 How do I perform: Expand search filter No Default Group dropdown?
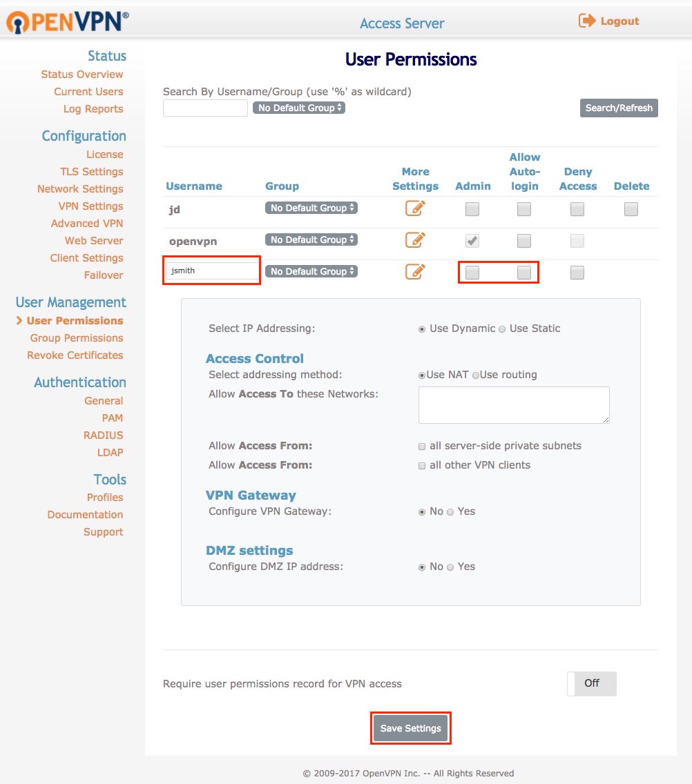pyautogui.click(x=299, y=108)
